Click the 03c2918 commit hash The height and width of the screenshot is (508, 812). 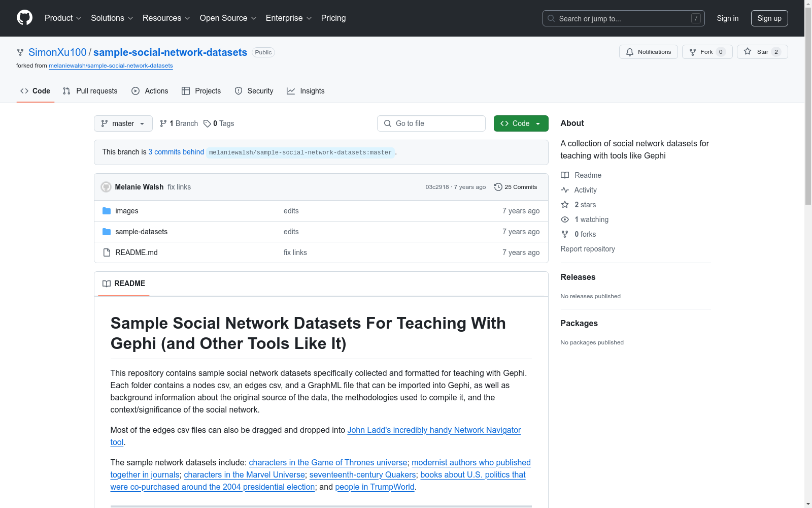coord(437,187)
